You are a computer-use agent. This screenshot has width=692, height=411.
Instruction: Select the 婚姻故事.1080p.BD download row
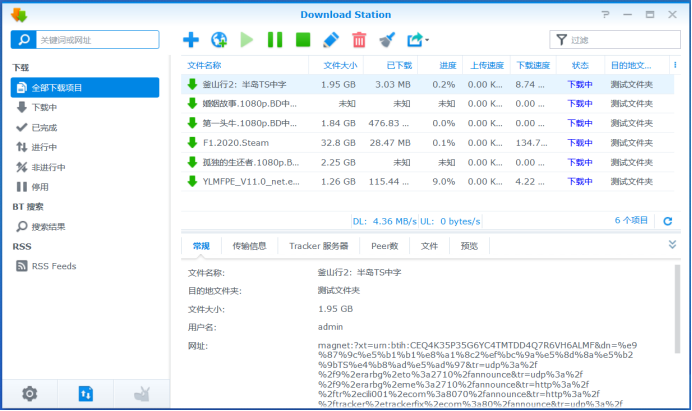(427, 104)
